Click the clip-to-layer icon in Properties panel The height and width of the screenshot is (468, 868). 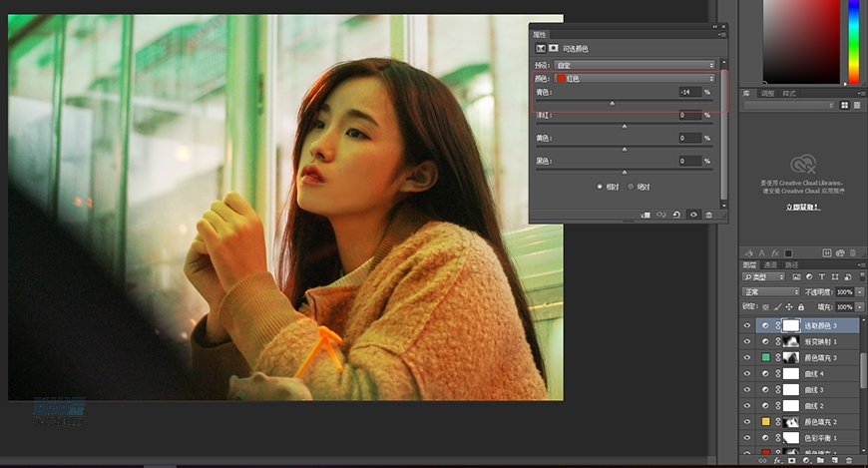(646, 215)
